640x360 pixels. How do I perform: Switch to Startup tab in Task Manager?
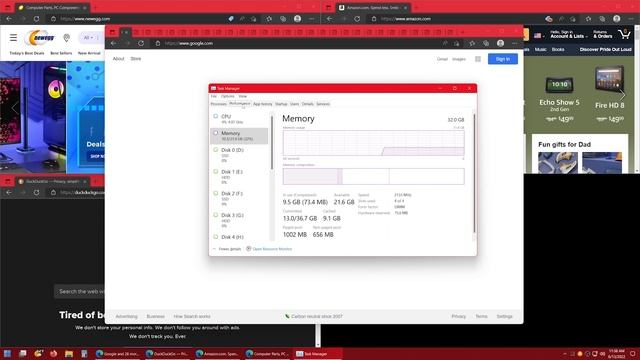coord(281,104)
